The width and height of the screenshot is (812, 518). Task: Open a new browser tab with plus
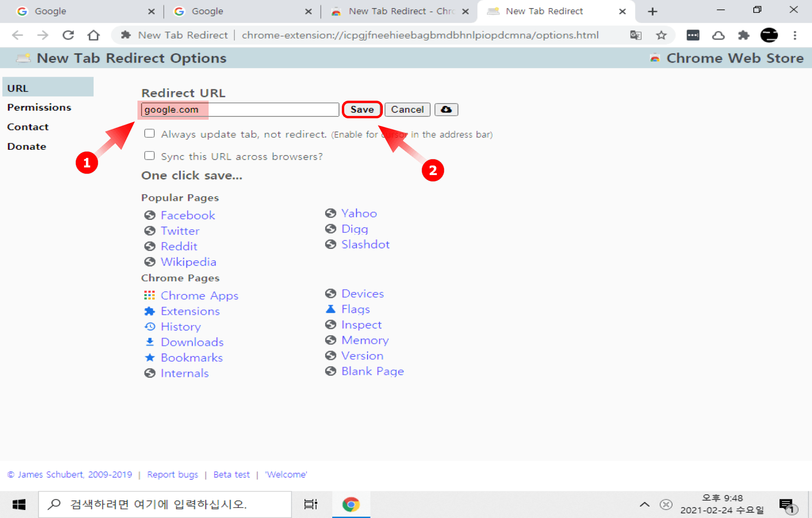pos(653,11)
